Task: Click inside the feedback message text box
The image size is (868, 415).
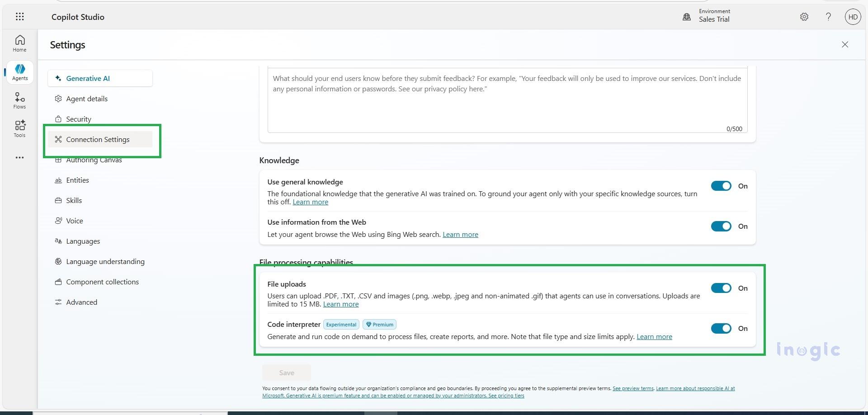Action: coord(506,99)
